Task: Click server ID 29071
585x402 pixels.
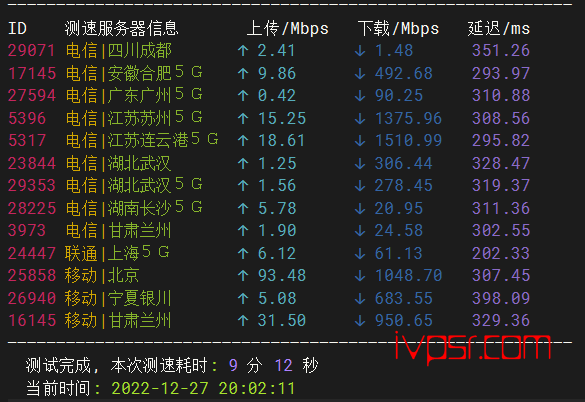Action: 32,51
